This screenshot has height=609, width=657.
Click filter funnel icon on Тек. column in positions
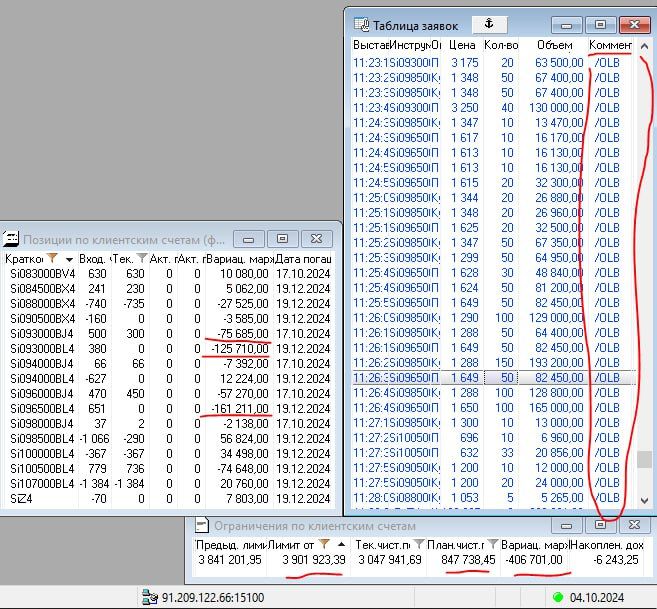[142, 258]
